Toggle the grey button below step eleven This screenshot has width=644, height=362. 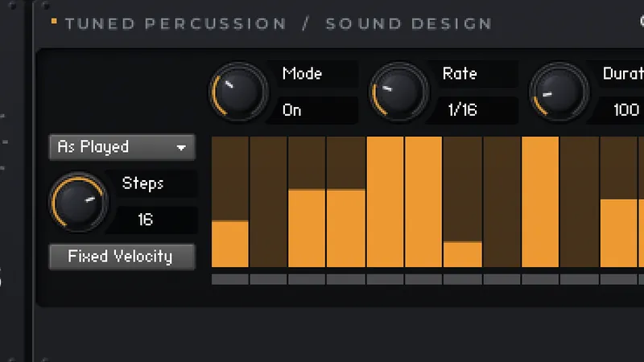tap(618, 280)
